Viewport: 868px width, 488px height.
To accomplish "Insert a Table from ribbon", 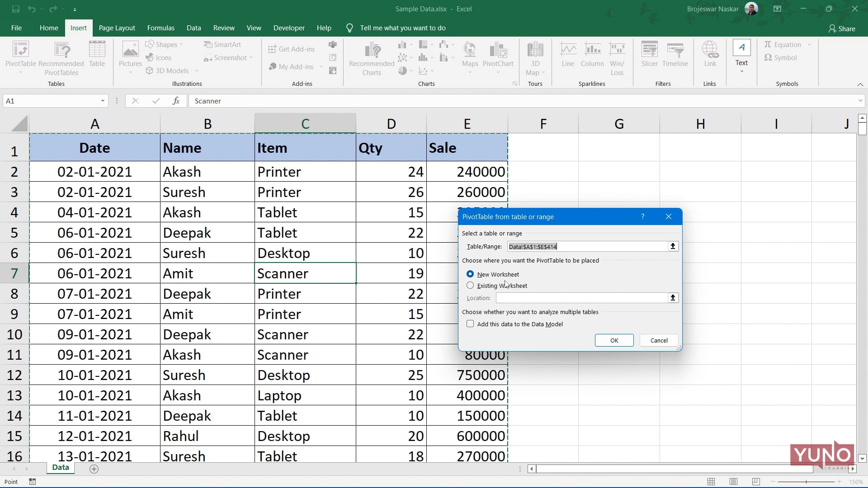I will (x=97, y=54).
